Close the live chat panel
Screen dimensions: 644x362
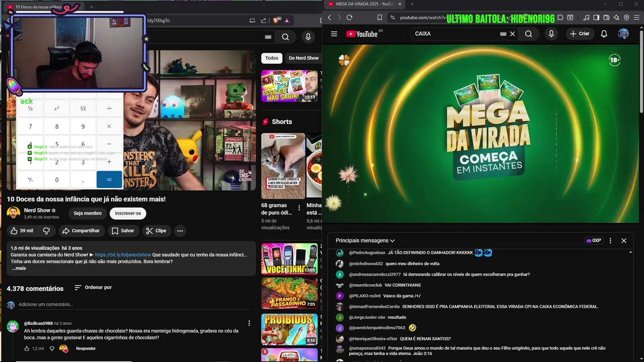pos(624,240)
